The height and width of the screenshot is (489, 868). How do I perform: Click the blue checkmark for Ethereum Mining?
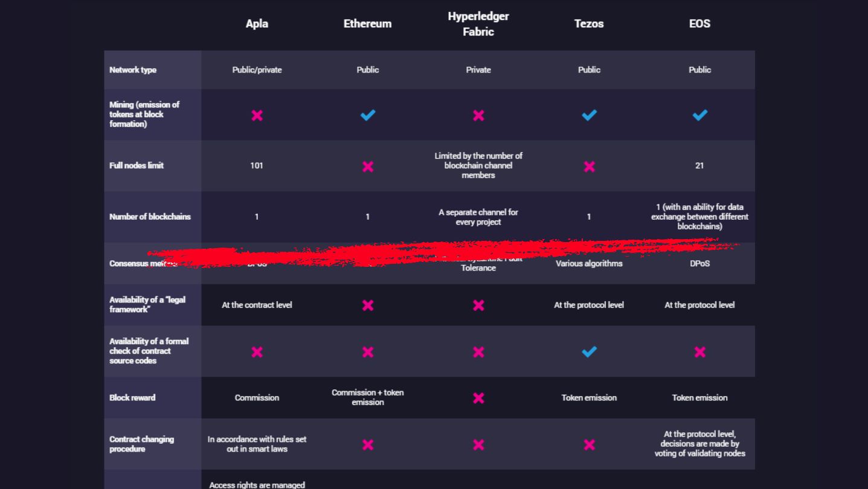click(367, 115)
